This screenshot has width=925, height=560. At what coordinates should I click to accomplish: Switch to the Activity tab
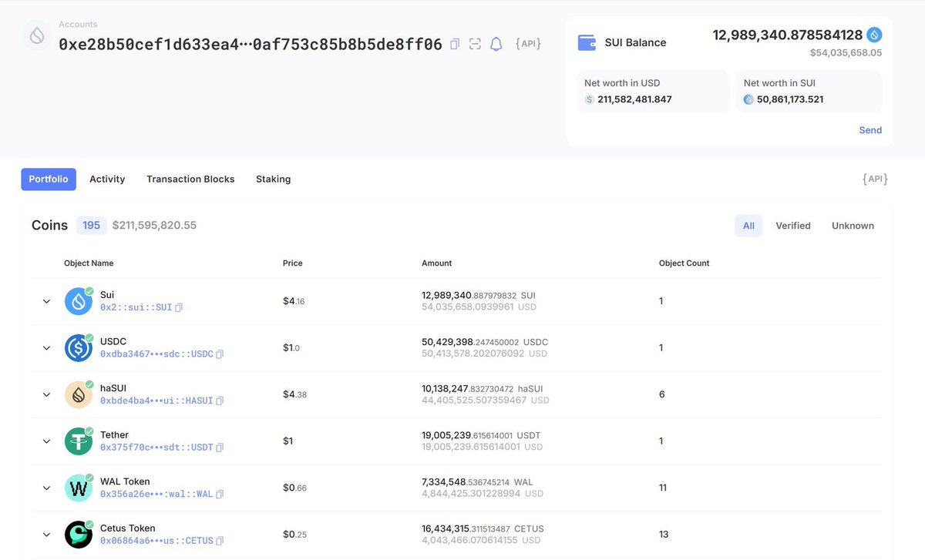107,179
